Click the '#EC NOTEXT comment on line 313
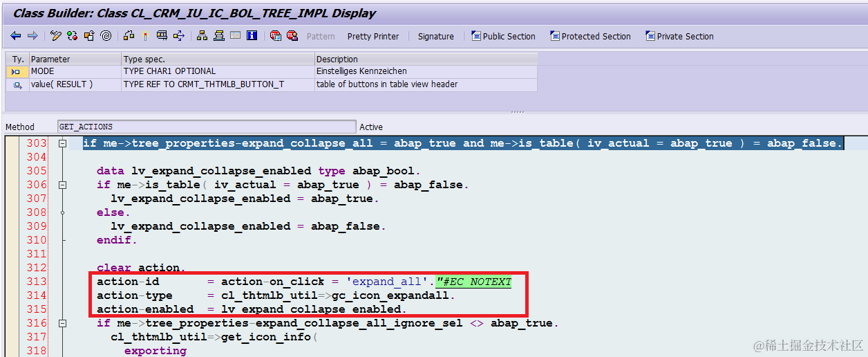This screenshot has width=868, height=357. point(473,282)
